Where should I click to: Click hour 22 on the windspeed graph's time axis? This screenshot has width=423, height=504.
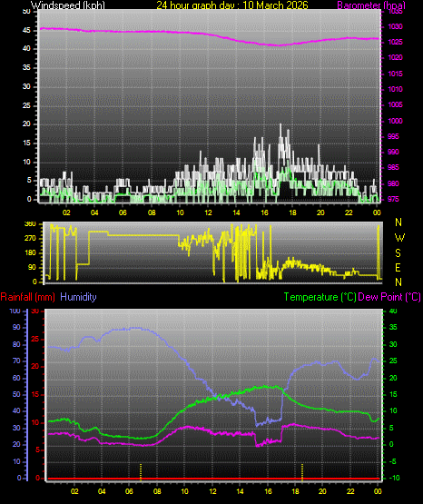349,212
